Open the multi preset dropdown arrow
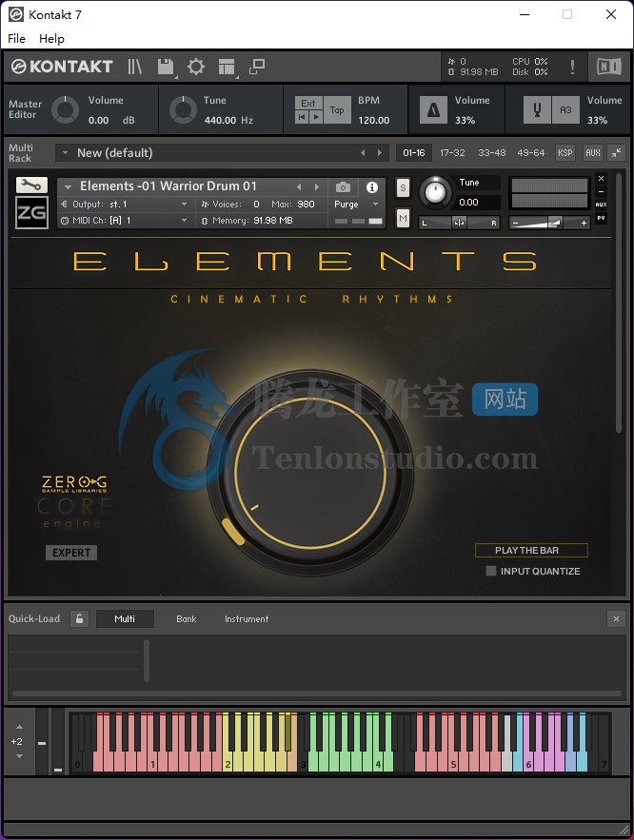Viewport: 634px width, 840px height. tap(65, 153)
